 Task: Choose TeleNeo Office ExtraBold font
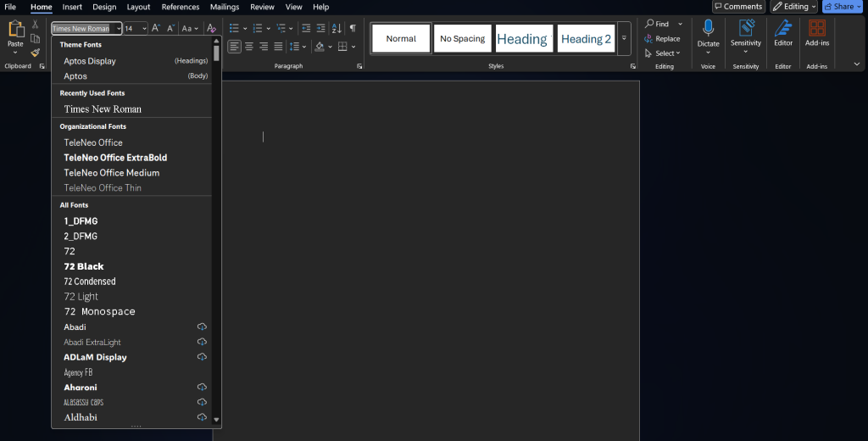click(115, 158)
